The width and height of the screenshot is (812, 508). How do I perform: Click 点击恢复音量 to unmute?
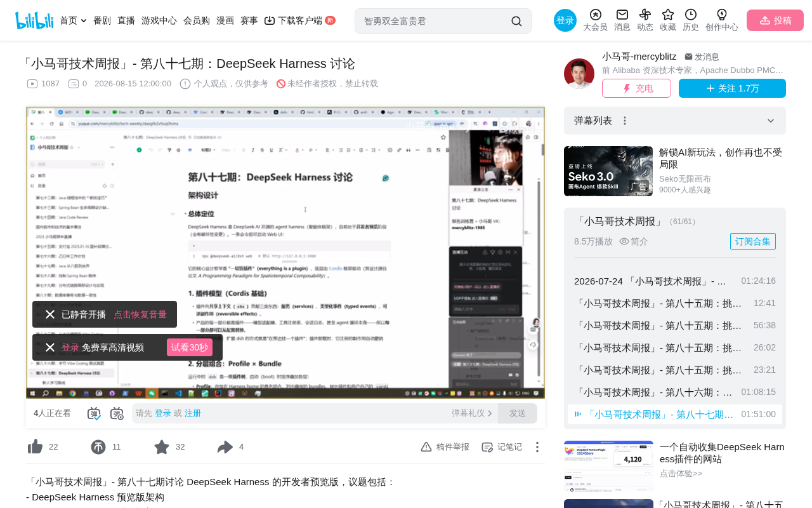[140, 314]
